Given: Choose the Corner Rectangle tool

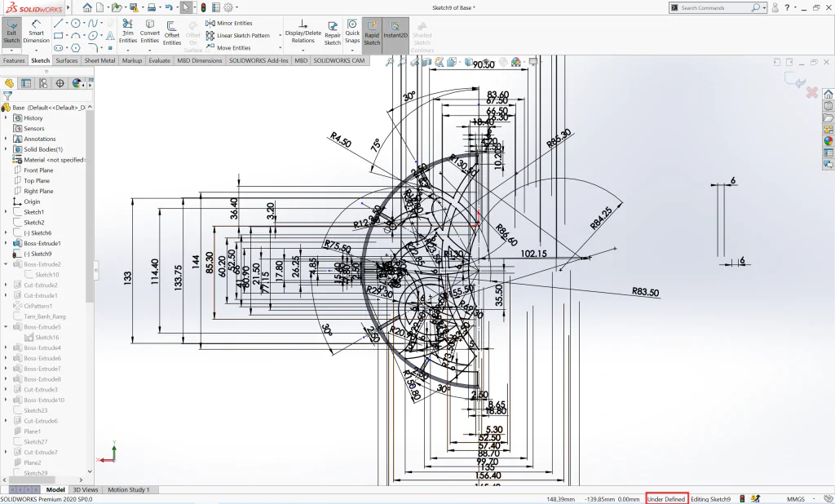Looking at the screenshot, I should coord(58,36).
